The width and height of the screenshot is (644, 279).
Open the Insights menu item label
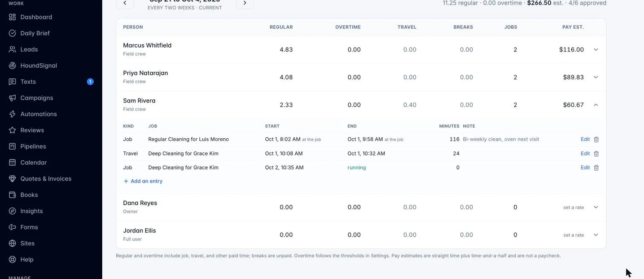click(32, 211)
